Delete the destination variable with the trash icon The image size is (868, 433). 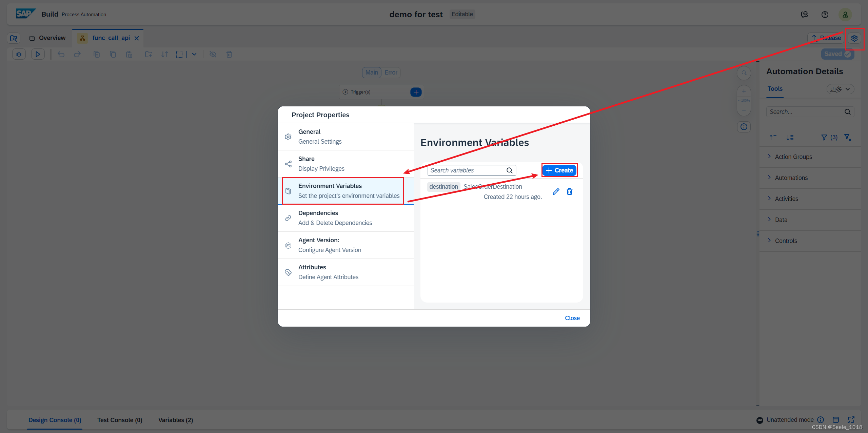(570, 191)
